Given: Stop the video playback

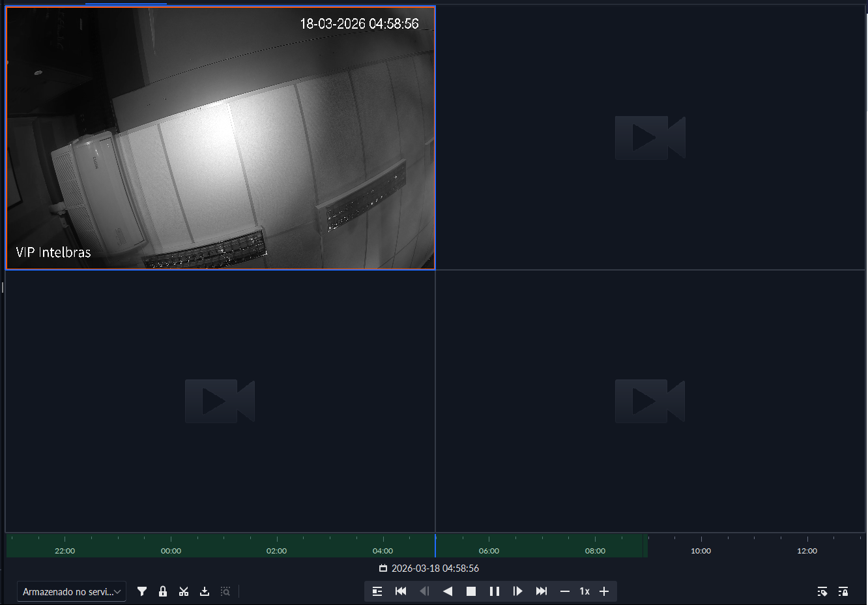Looking at the screenshot, I should pos(471,591).
